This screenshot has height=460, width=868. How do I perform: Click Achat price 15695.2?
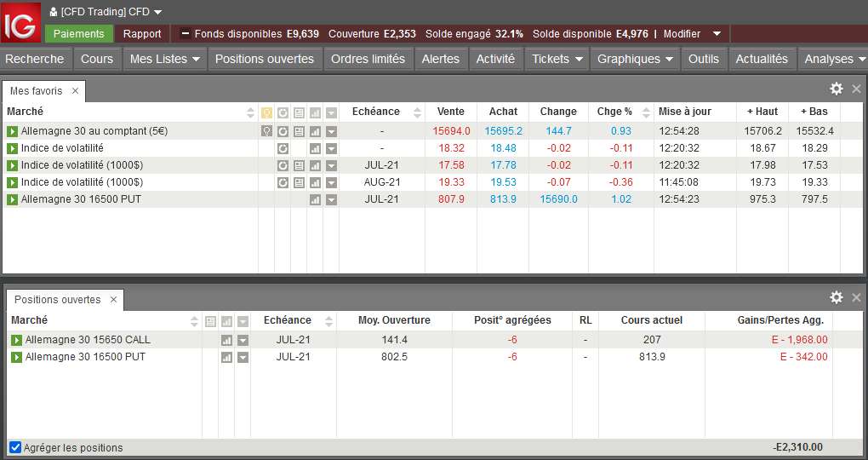coord(503,131)
